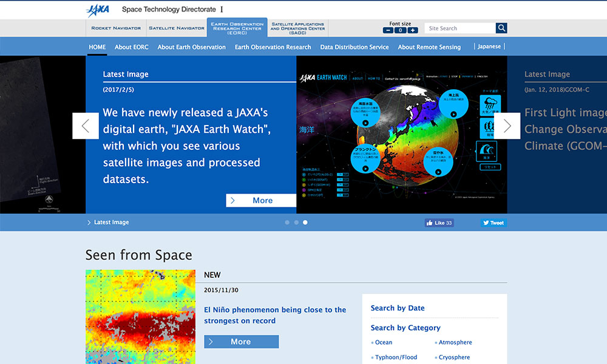Select the second carousel dot
The height and width of the screenshot is (364, 607).
296,223
